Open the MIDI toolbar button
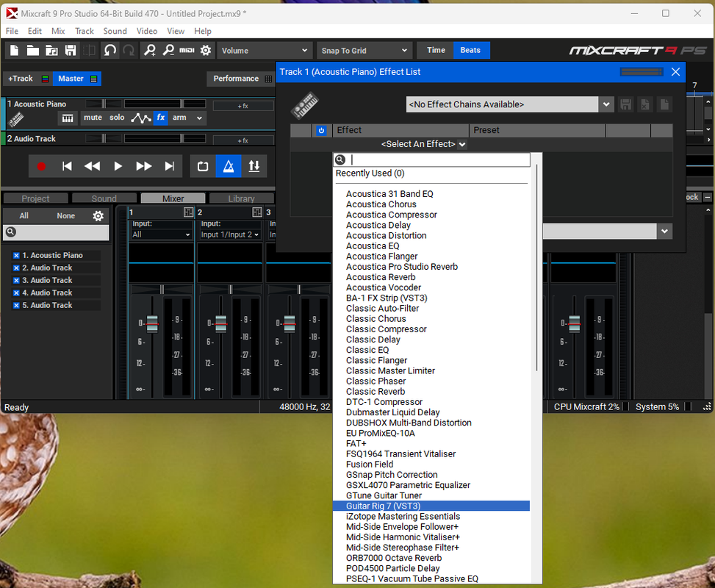715x588 pixels. [187, 50]
